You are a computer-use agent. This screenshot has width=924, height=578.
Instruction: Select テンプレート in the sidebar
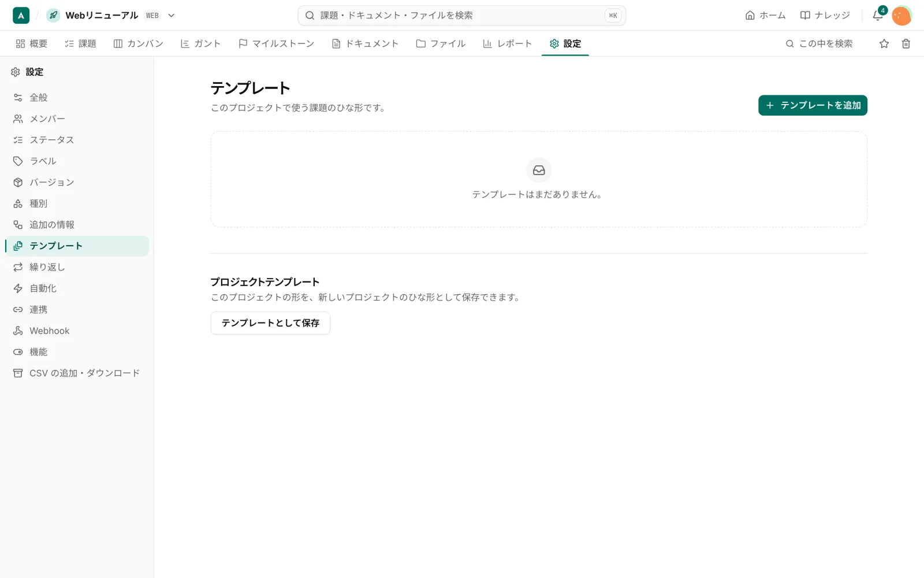tap(77, 246)
